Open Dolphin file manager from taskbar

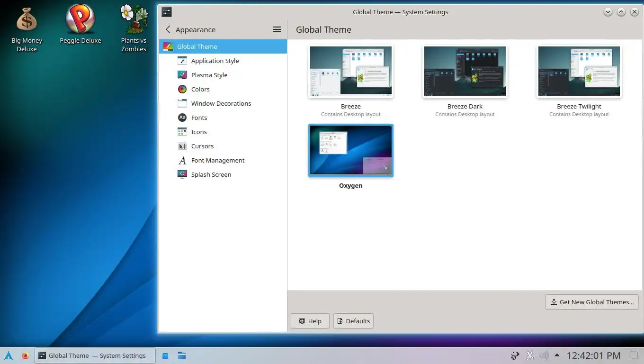point(182,355)
